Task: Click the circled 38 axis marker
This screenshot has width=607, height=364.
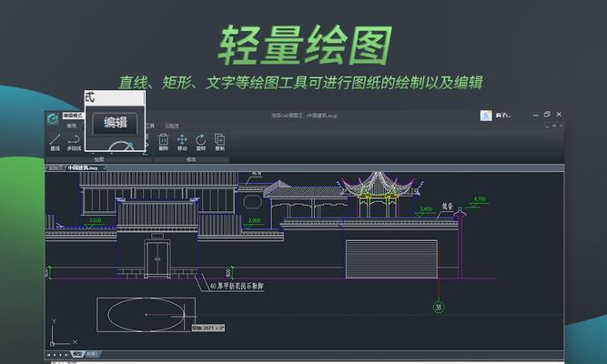Action: click(439, 308)
